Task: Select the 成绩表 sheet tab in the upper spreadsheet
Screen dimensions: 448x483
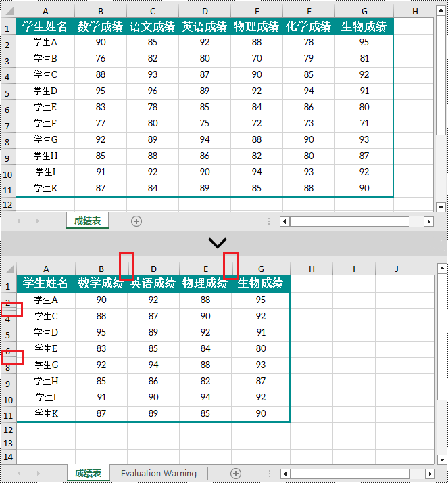Action: click(87, 221)
